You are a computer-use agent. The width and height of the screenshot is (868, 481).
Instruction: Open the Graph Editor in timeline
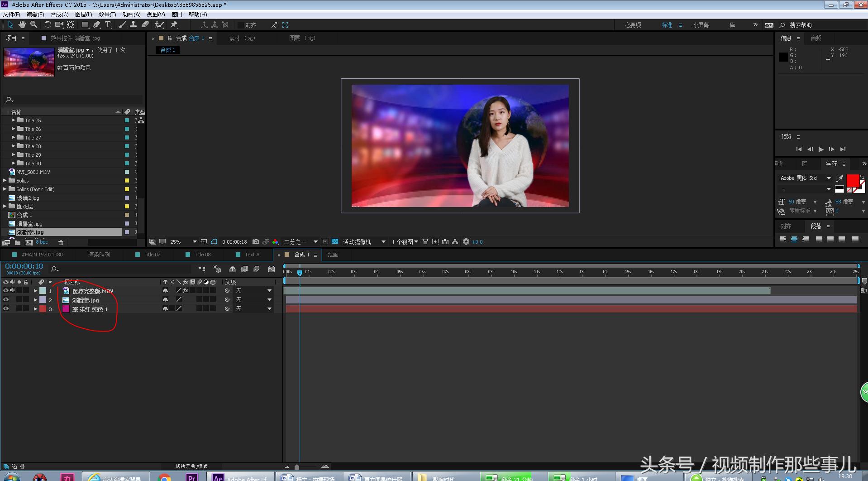[271, 269]
